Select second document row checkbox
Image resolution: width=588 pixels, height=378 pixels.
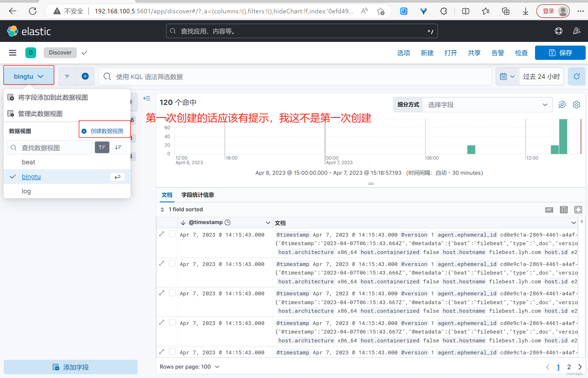pyautogui.click(x=172, y=263)
